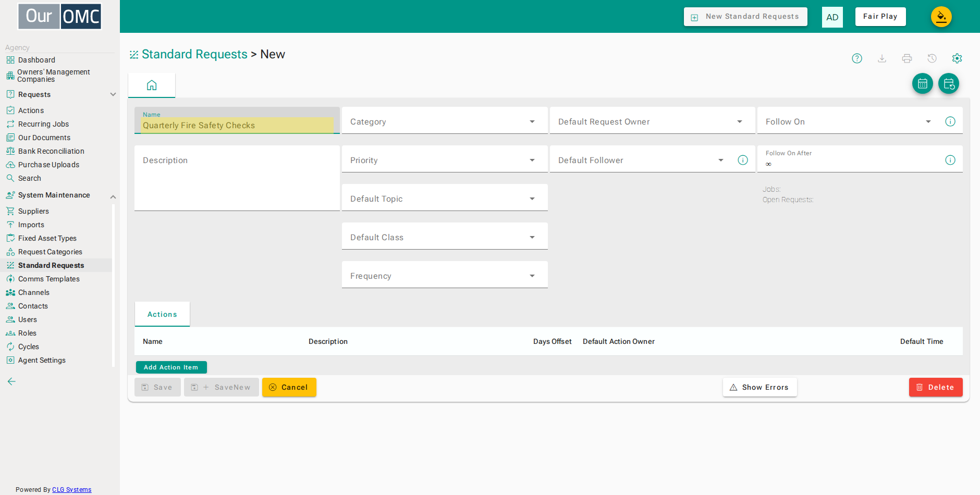Open Bank Reconciliation in sidebar
980x495 pixels.
pos(51,151)
